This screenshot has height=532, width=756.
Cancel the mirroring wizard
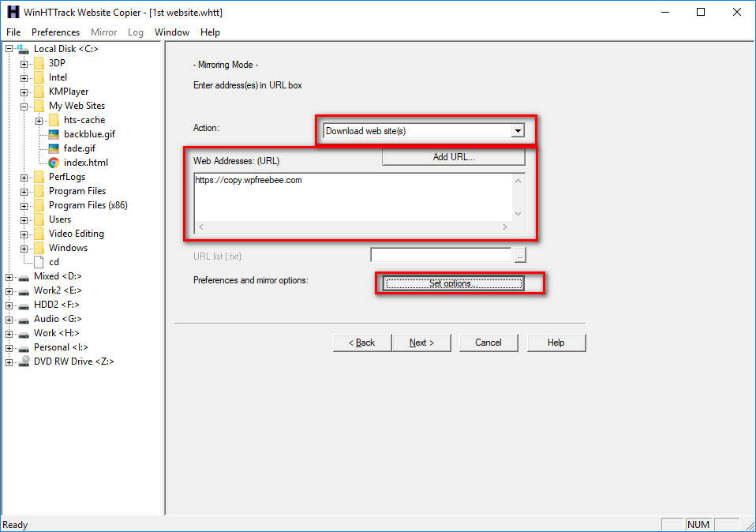[488, 343]
